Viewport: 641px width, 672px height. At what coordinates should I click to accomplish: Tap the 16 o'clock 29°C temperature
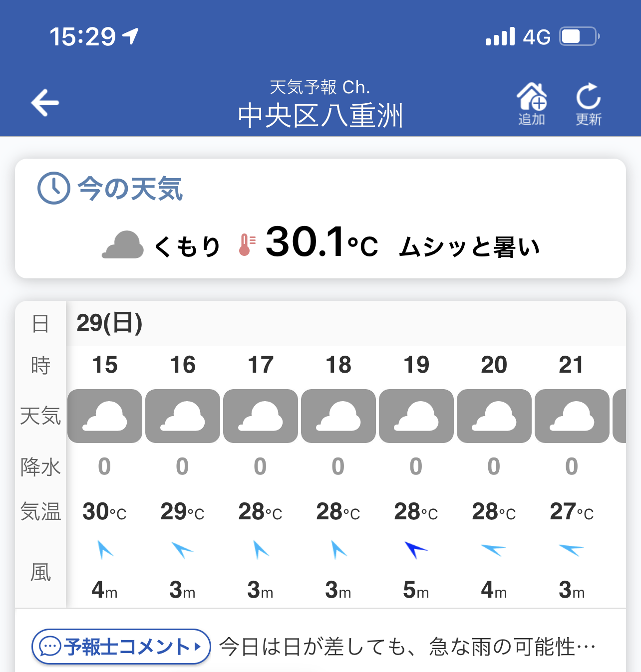click(x=182, y=512)
